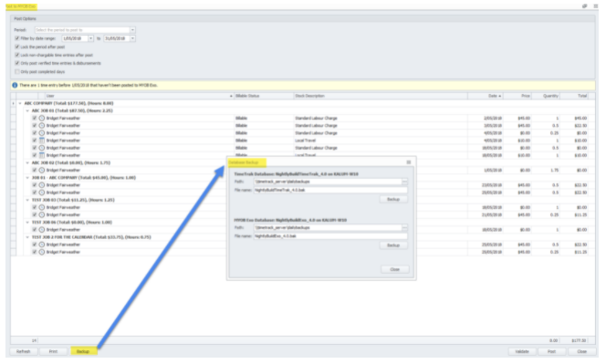Click the MYOB Exo Database Path field
Image resolution: width=606 pixels, height=364 pixels.
328,227
